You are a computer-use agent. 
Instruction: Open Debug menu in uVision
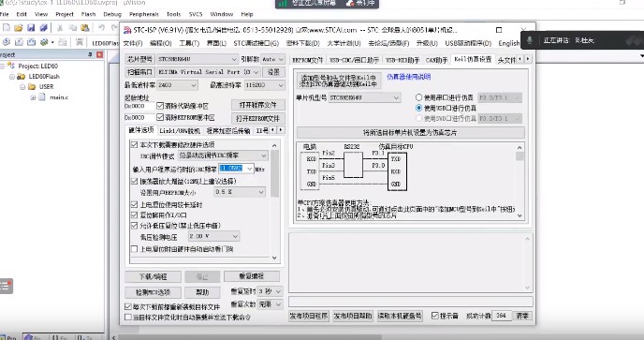click(x=112, y=14)
